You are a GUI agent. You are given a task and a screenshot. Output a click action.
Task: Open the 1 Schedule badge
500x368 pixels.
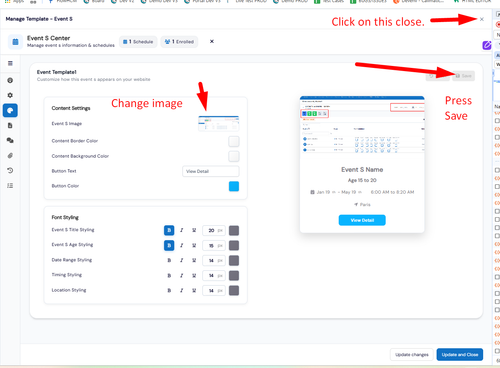click(138, 42)
